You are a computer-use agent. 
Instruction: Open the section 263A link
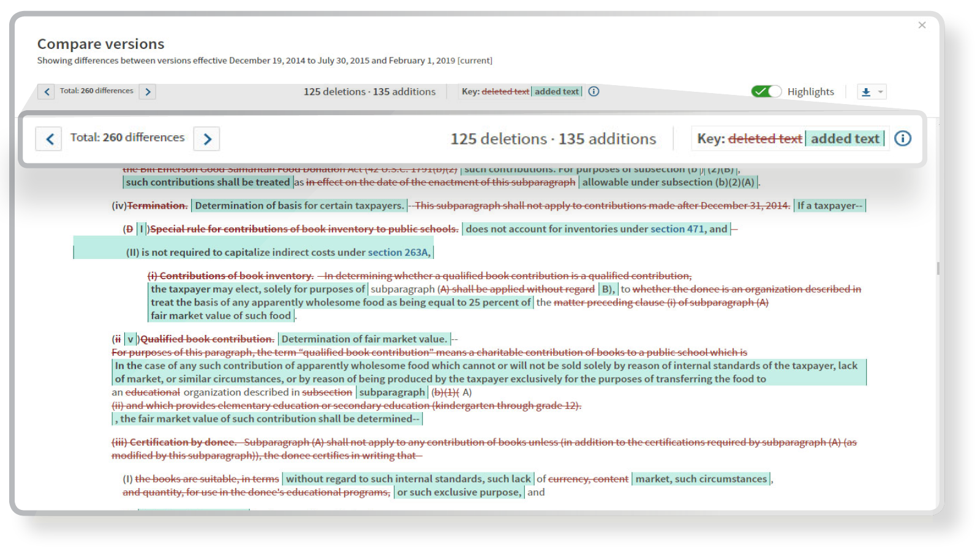click(x=399, y=252)
